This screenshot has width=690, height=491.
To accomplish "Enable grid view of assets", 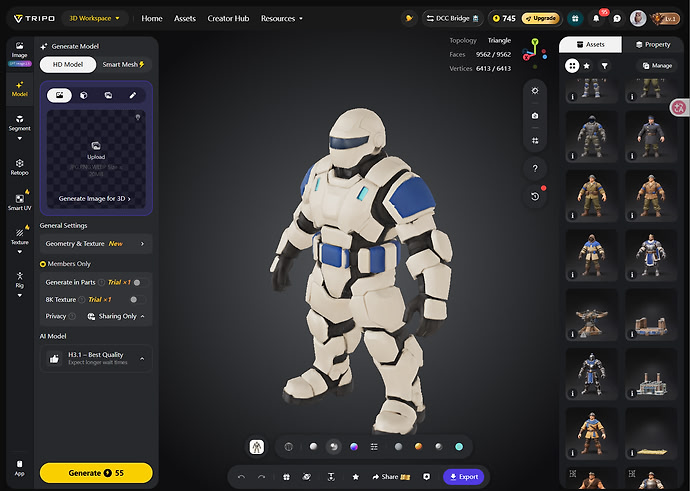I will pyautogui.click(x=572, y=66).
